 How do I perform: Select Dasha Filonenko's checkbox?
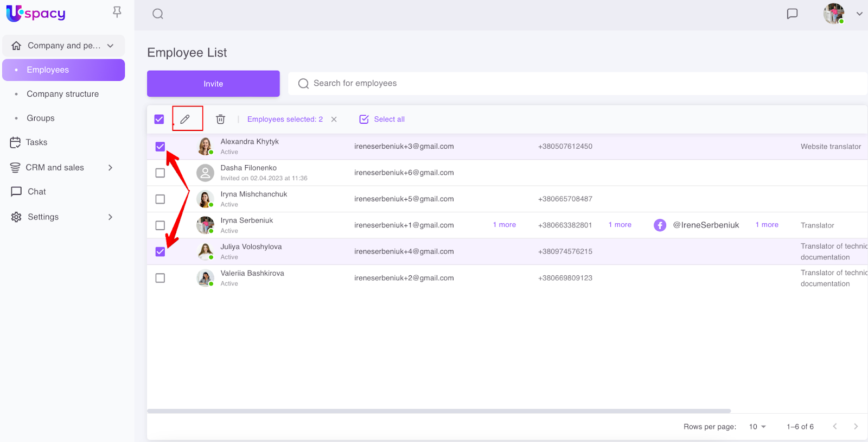point(160,173)
